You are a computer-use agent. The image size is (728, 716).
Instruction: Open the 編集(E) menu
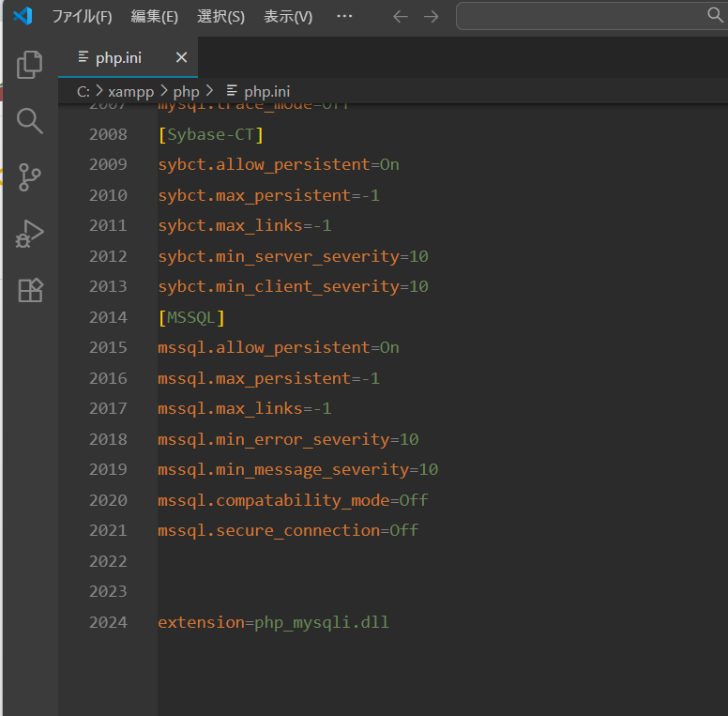[x=154, y=17]
